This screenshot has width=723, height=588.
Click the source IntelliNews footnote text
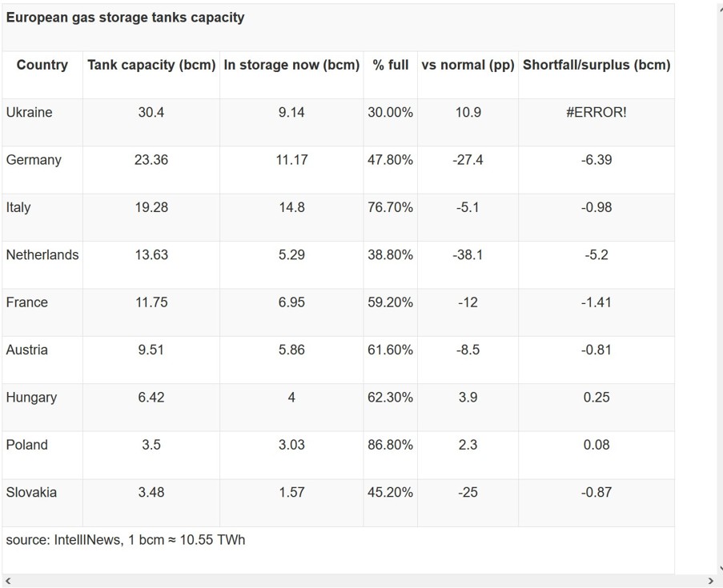[126, 540]
